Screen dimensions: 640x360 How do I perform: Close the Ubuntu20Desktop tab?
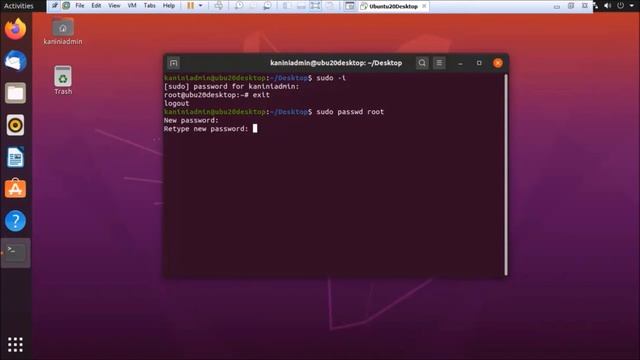pos(424,6)
